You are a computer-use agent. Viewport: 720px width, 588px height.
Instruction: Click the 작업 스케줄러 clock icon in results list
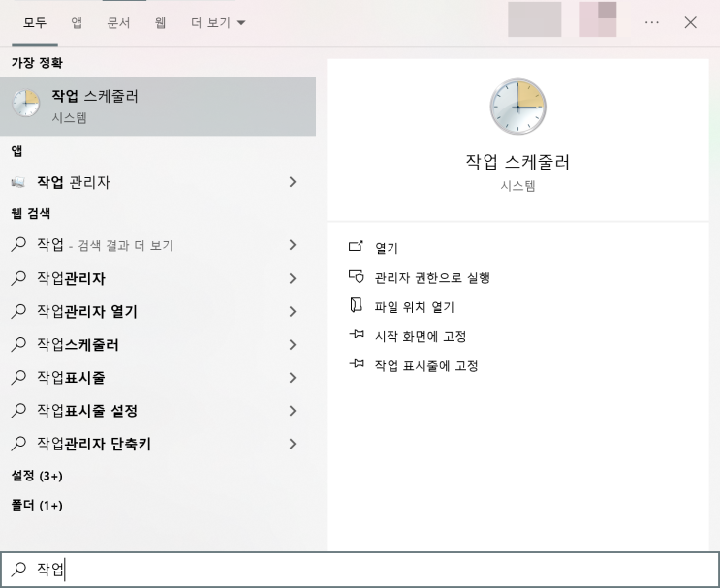pos(26,103)
